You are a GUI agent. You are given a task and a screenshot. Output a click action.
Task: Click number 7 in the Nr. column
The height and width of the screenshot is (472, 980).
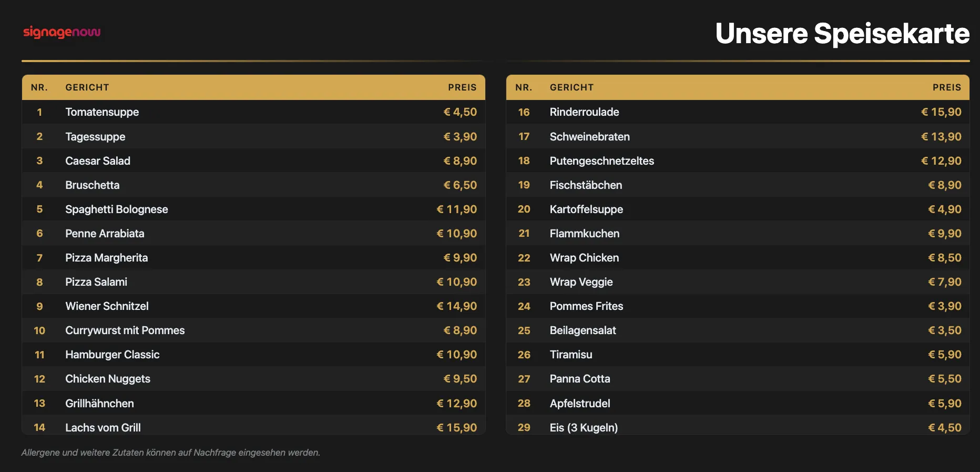[39, 258]
